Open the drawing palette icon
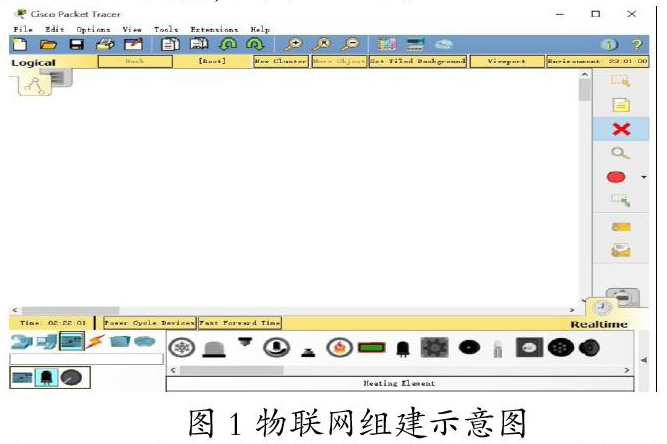The height and width of the screenshot is (444, 667). [387, 44]
